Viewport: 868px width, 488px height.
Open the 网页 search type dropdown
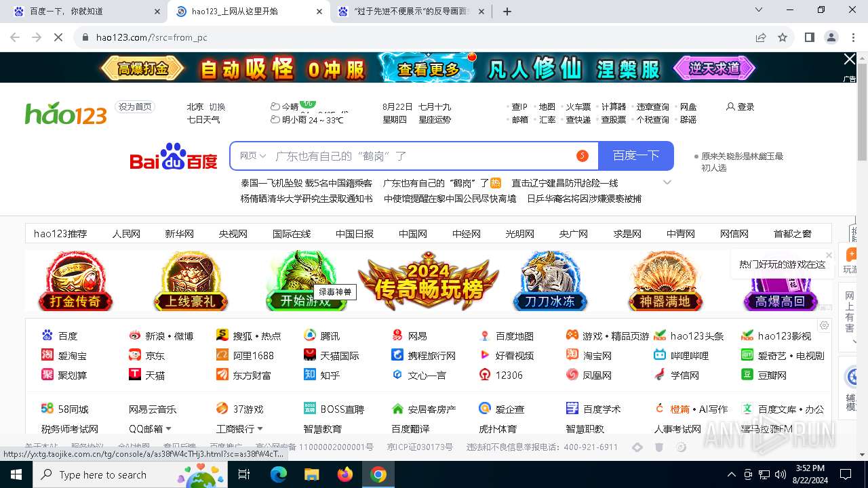(252, 156)
